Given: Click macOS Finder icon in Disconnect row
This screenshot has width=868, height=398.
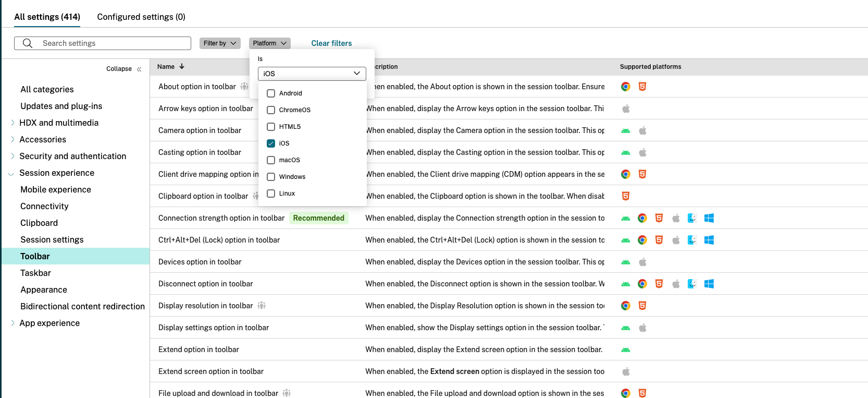Looking at the screenshot, I should coord(692,284).
